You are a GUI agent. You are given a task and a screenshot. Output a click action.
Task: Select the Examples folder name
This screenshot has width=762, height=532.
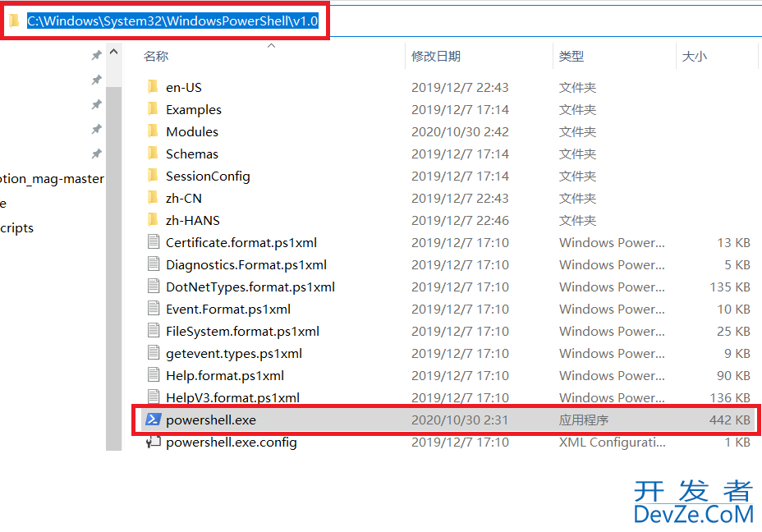[x=194, y=110]
